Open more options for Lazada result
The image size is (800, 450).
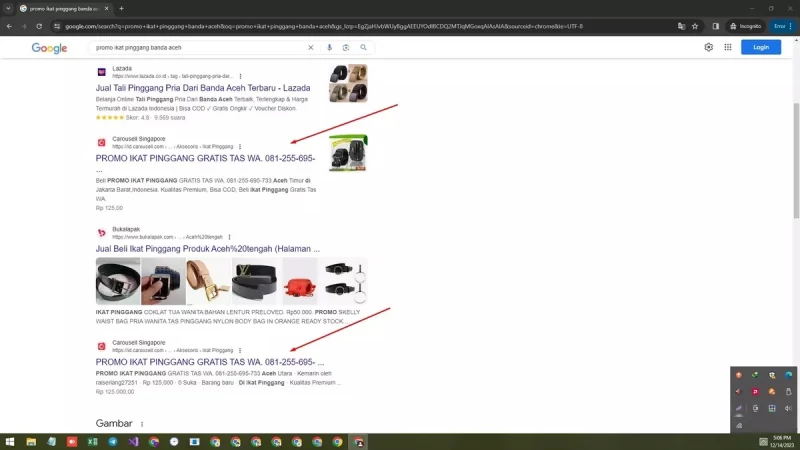(240, 76)
